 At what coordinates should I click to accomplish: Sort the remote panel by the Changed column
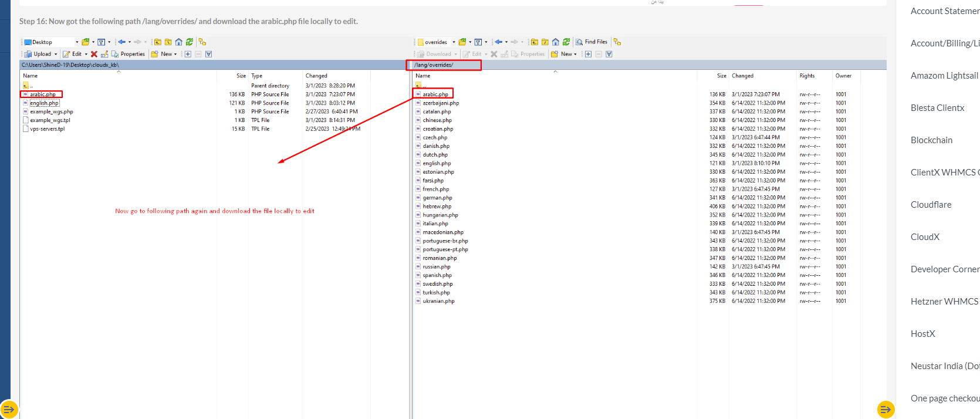(742, 76)
